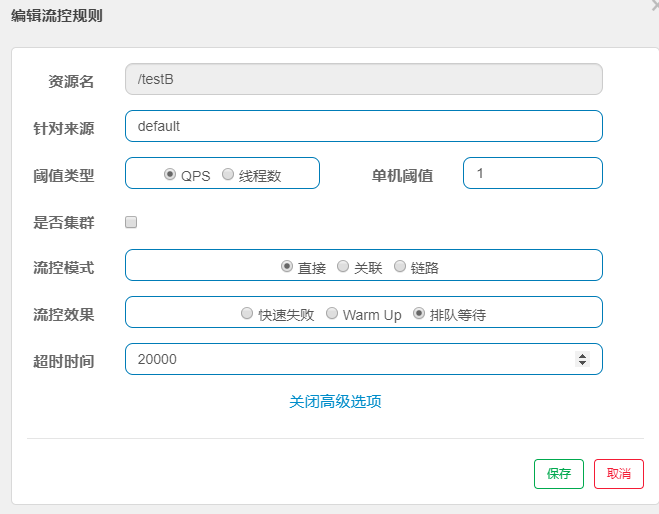This screenshot has width=659, height=514.
Task: Click the 单机阈值 input field
Action: coord(532,173)
